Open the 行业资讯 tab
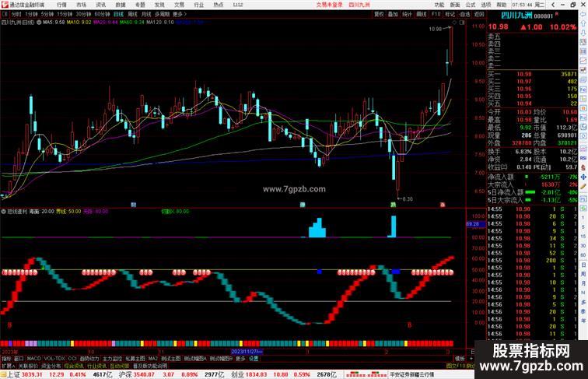Viewport: 588px width, 379px height. point(96,366)
